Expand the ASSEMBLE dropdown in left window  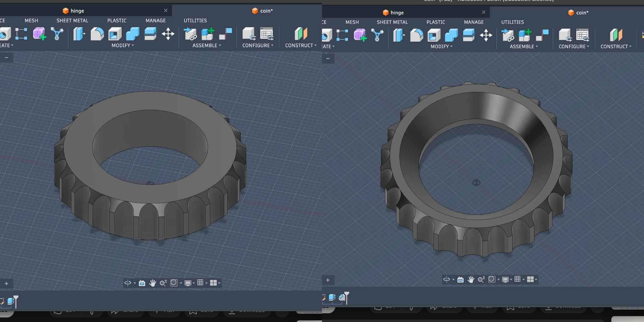(x=207, y=45)
